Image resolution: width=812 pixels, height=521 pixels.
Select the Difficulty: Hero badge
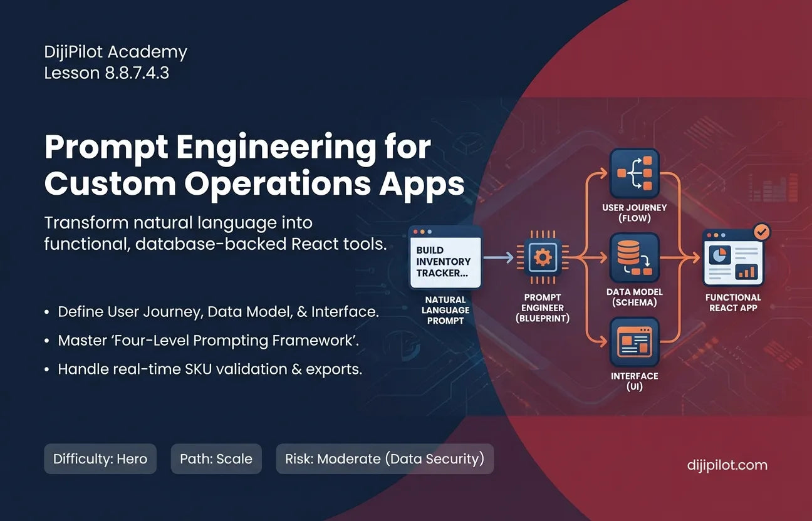click(x=100, y=459)
